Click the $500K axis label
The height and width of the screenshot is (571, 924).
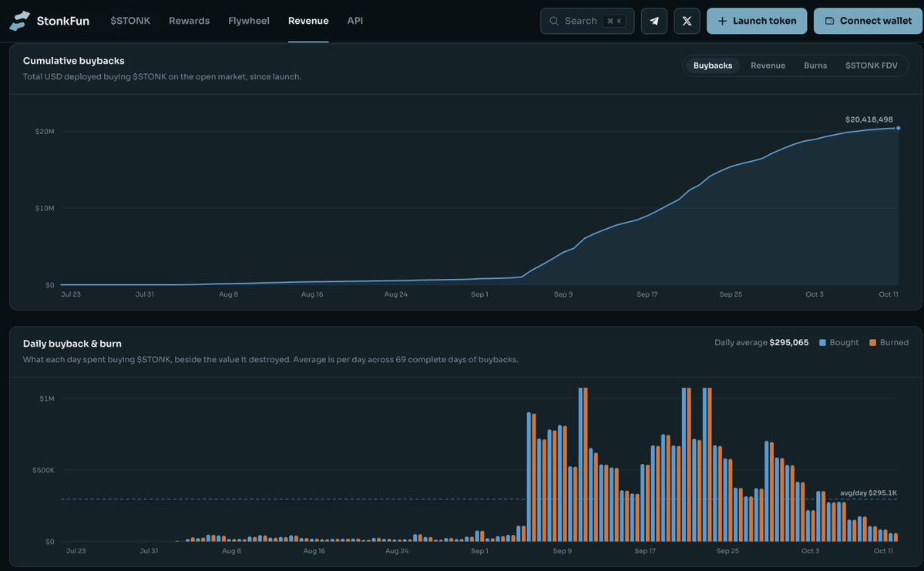44,470
